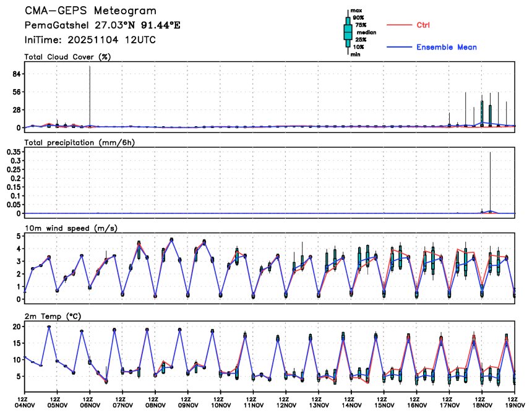Click the box-plot legend icon

click(x=348, y=30)
